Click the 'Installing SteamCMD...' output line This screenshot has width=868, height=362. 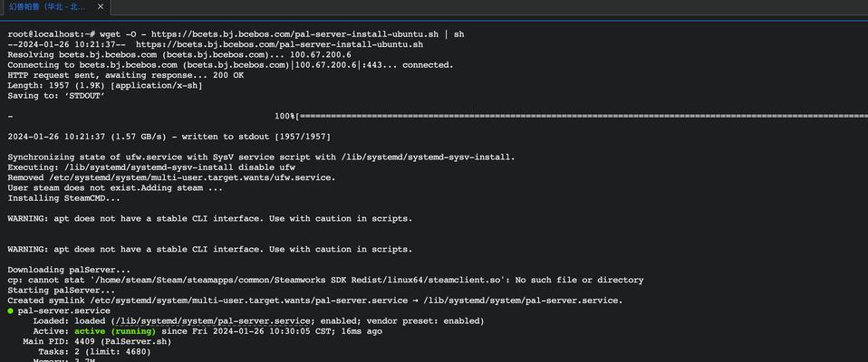coord(63,198)
